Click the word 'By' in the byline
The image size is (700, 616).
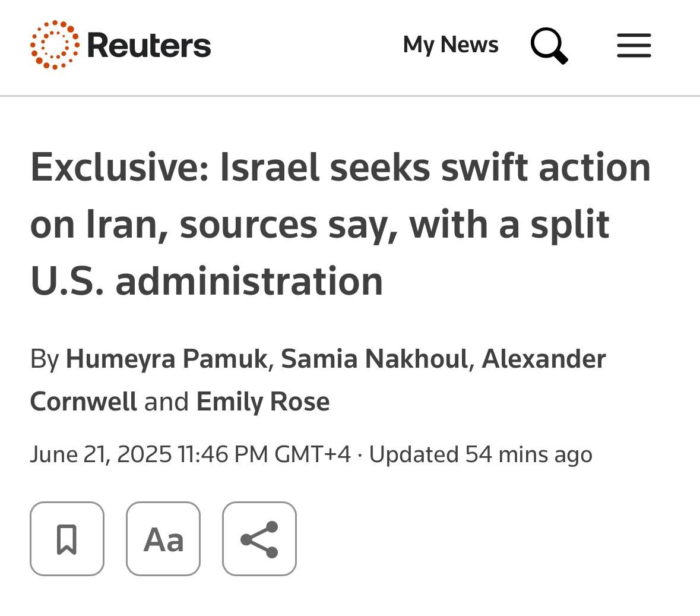[x=45, y=359]
